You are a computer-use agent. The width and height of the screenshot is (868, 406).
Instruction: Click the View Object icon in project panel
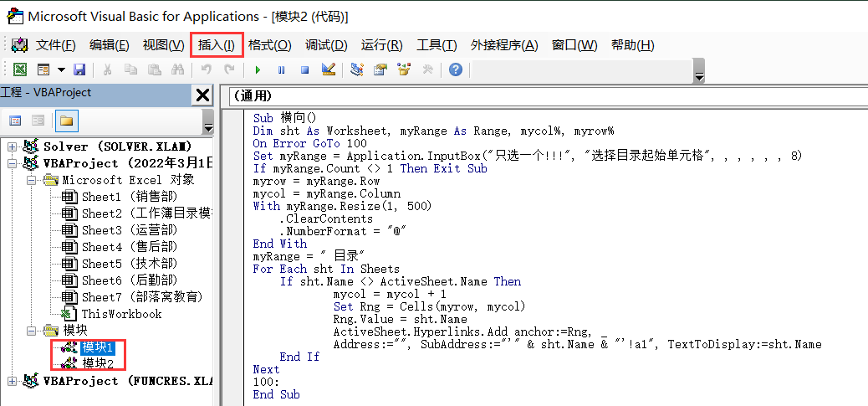coord(38,121)
